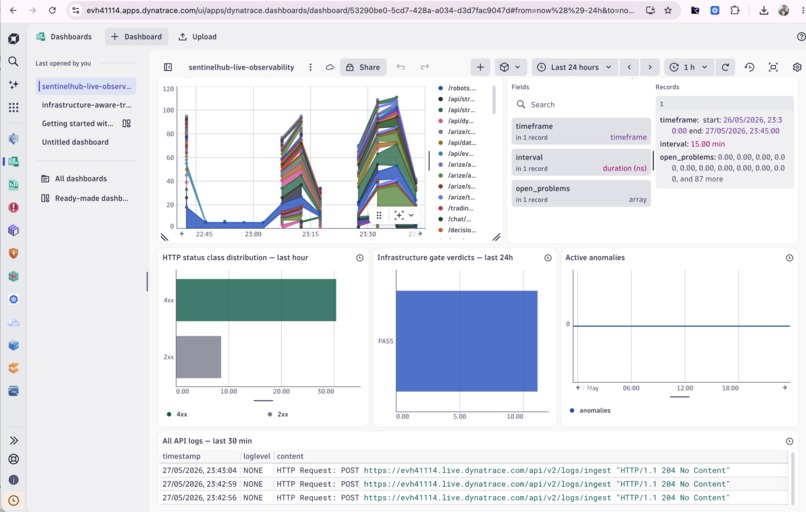
Task: Open the clock icon on All API logs tile
Action: (790, 441)
